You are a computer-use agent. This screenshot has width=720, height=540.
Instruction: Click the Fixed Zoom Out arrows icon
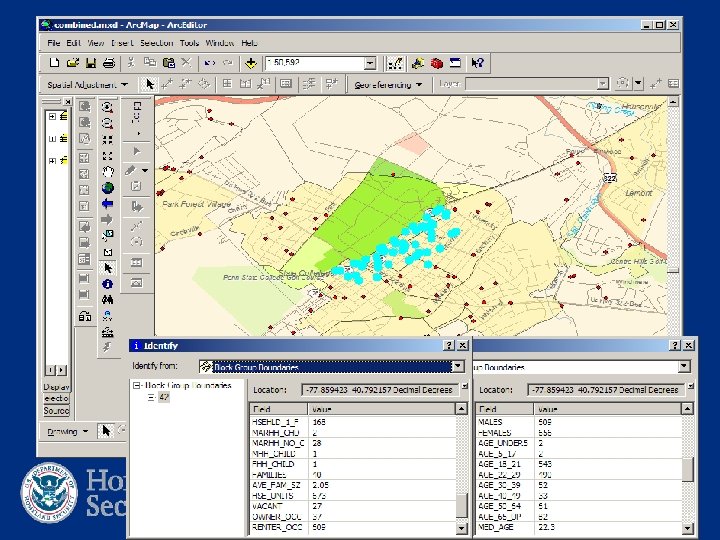tap(107, 156)
